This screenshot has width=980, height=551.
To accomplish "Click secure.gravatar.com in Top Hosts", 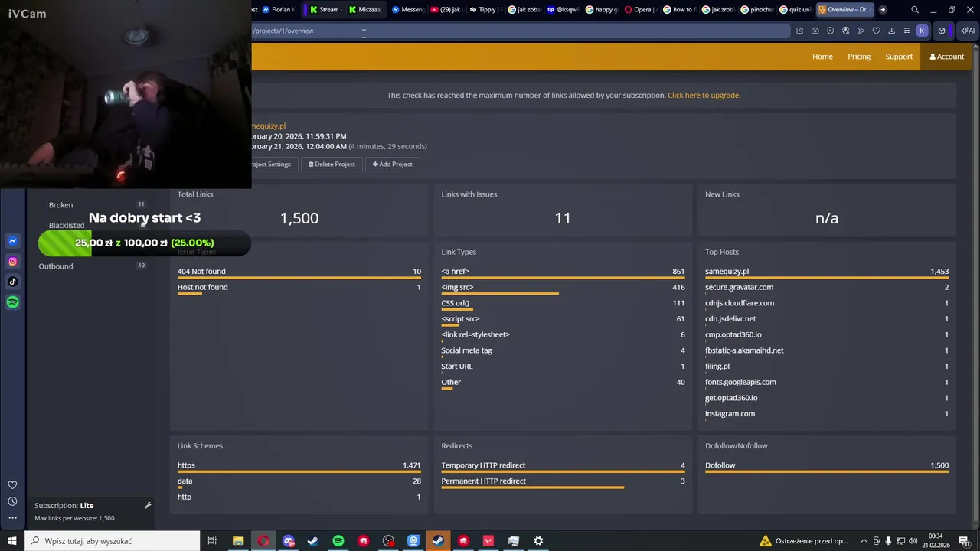I will tap(739, 287).
